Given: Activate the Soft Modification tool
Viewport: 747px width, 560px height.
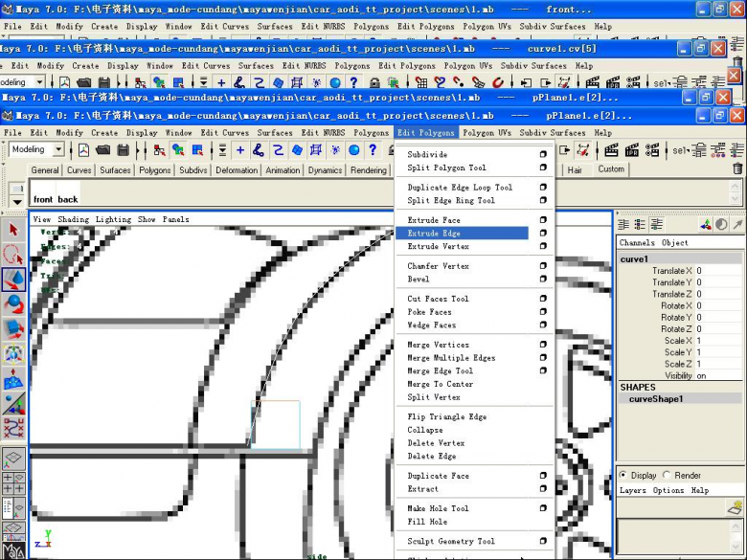Looking at the screenshot, I should (13, 378).
